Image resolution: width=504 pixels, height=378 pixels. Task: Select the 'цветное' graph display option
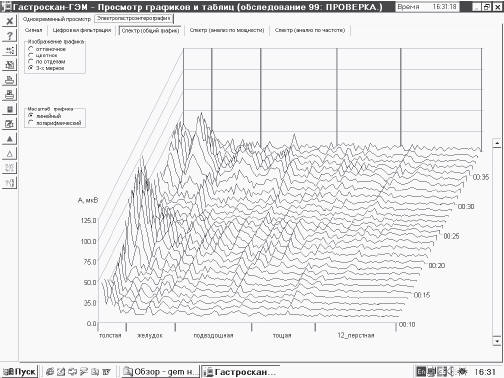click(31, 55)
